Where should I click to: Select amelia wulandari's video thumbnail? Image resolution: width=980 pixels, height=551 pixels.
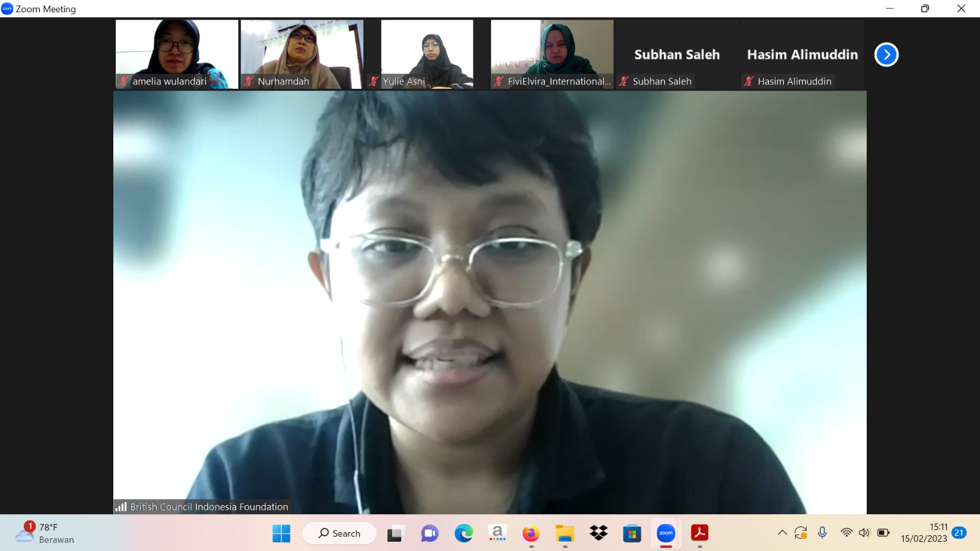pyautogui.click(x=177, y=54)
